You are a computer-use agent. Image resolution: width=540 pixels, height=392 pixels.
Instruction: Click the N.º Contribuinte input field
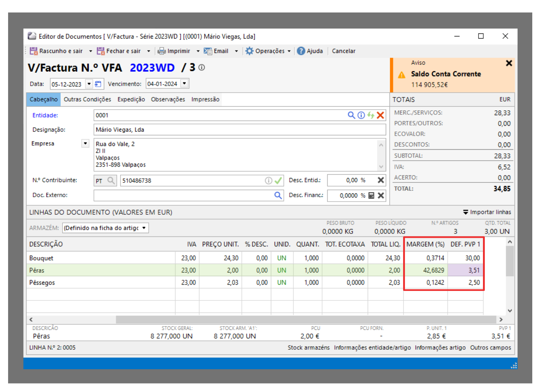(191, 181)
